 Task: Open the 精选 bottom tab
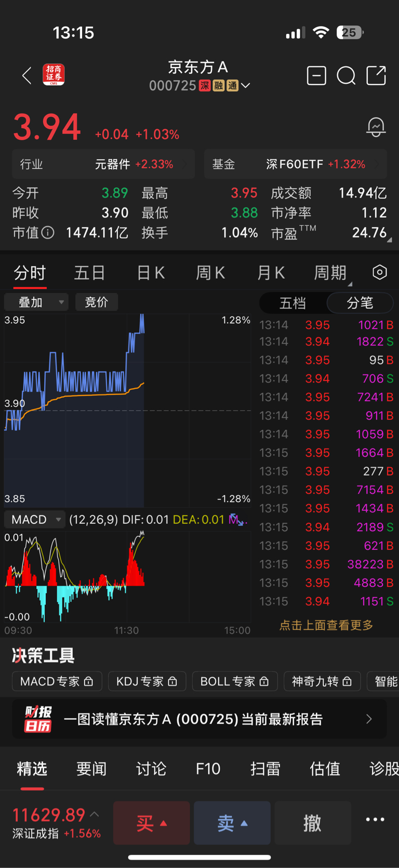coord(32,769)
